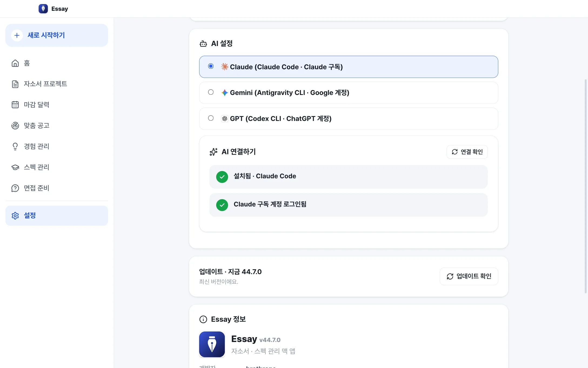The height and width of the screenshot is (368, 588).
Task: Click green check for Claude 구독 계정 로그인됨
Action: click(222, 205)
